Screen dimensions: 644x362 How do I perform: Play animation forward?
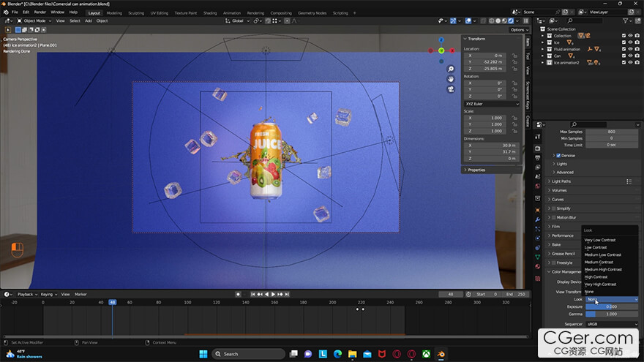point(274,294)
